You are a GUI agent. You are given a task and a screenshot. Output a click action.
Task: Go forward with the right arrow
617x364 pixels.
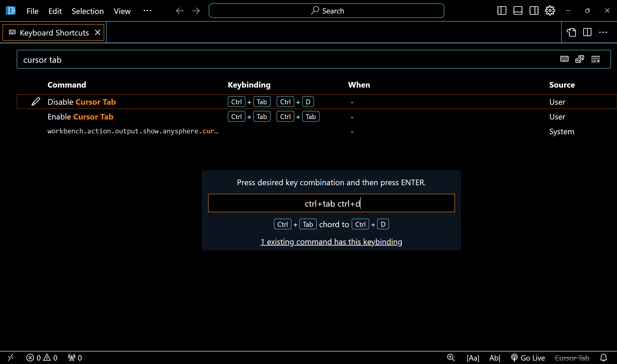point(196,11)
